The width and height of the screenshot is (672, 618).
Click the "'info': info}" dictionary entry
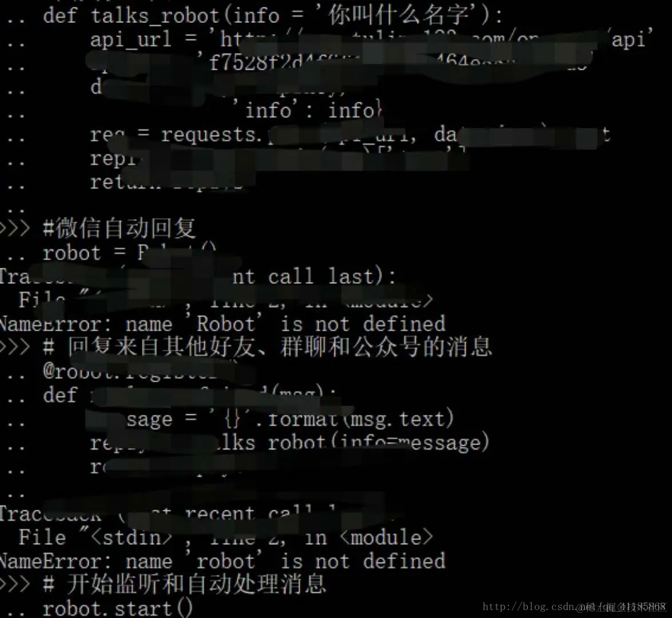(307, 110)
